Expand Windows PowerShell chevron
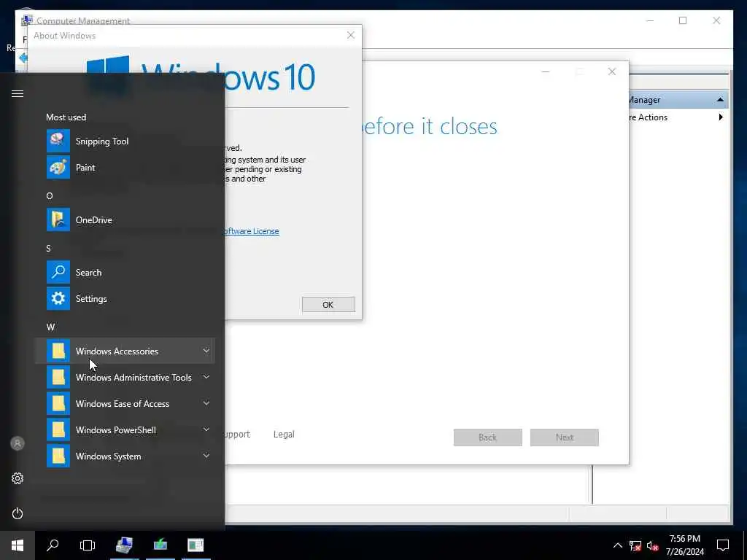The image size is (747, 560). coord(206,429)
